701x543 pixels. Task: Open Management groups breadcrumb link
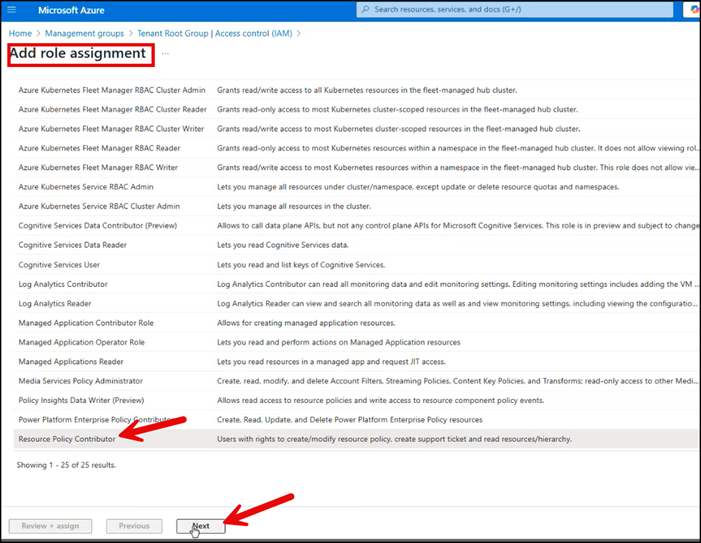[x=84, y=34]
